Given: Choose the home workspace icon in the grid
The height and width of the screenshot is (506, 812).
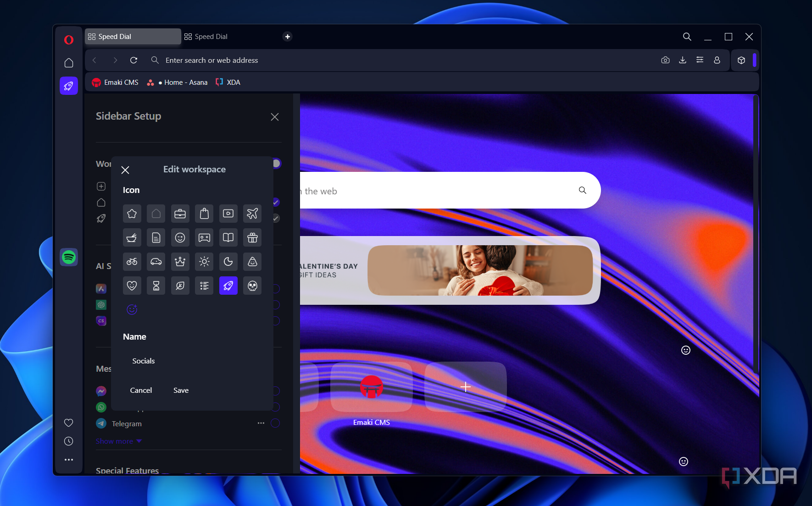Looking at the screenshot, I should click(x=156, y=214).
